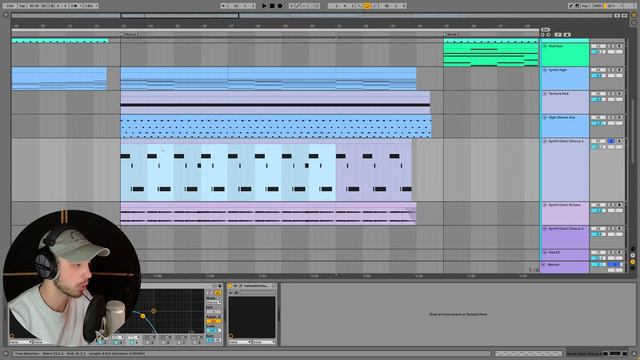Fold the Valhalla device with its triangle
640x360 pixels.
pos(236,286)
